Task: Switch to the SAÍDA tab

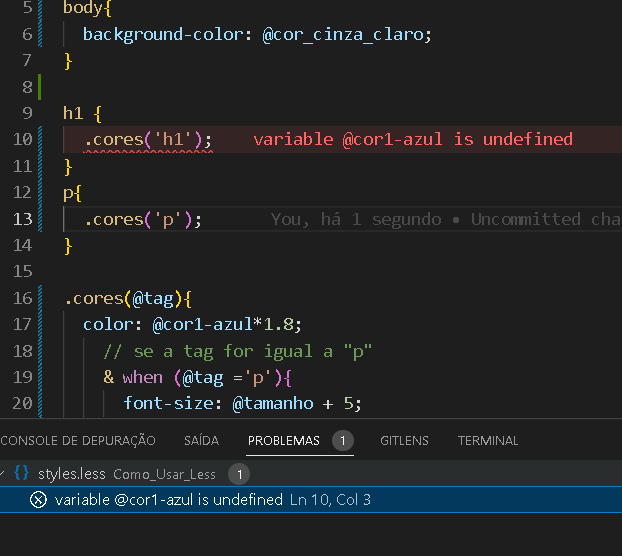Action: coord(202,441)
